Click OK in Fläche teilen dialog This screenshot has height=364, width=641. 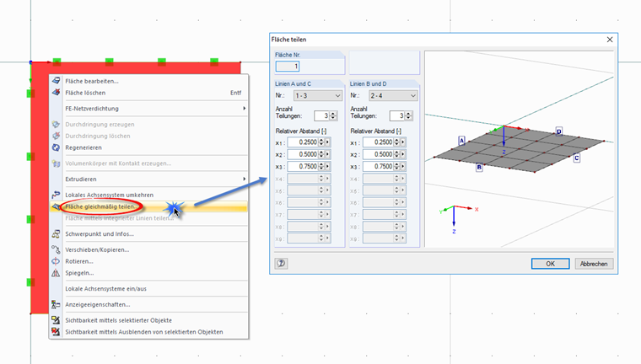tap(550, 264)
